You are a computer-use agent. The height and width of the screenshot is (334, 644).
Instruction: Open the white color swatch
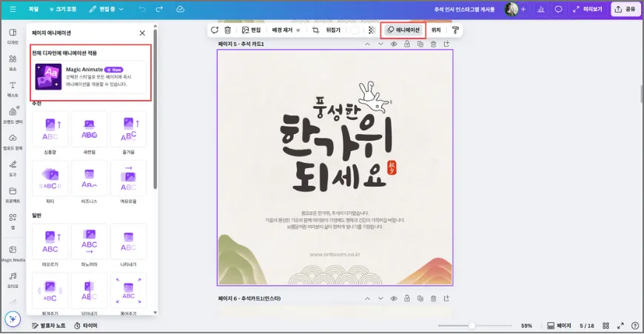355,30
